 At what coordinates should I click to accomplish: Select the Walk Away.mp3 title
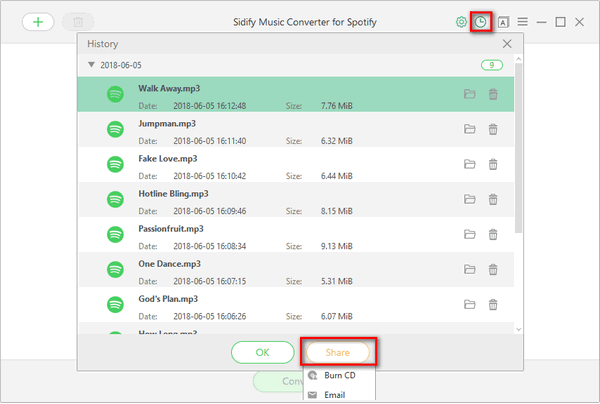[x=169, y=88]
